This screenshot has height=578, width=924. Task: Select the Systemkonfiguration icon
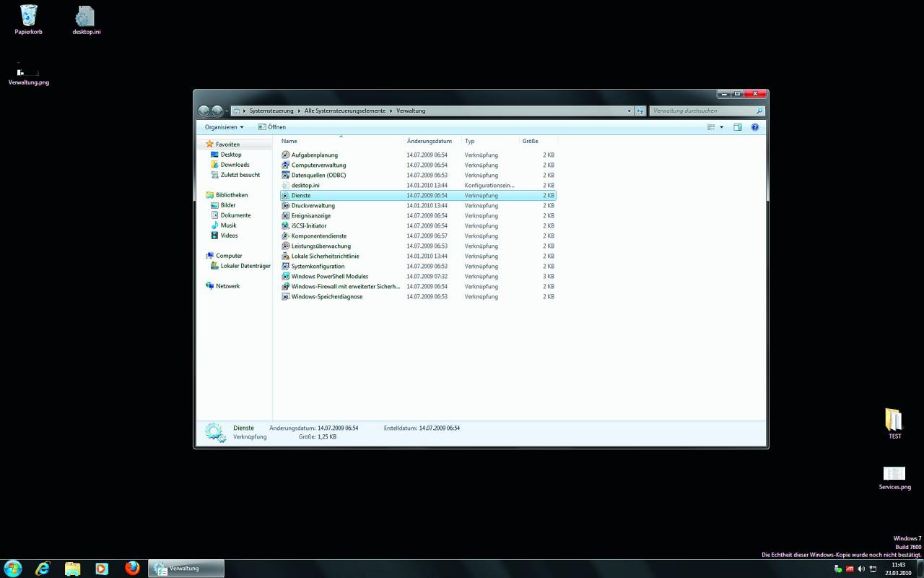285,266
